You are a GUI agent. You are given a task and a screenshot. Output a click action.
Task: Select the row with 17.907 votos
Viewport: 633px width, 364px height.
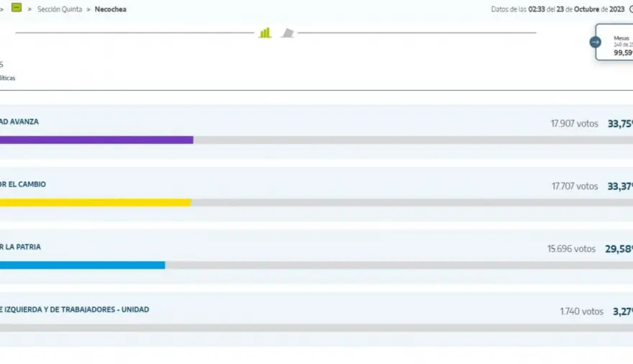[x=316, y=132]
